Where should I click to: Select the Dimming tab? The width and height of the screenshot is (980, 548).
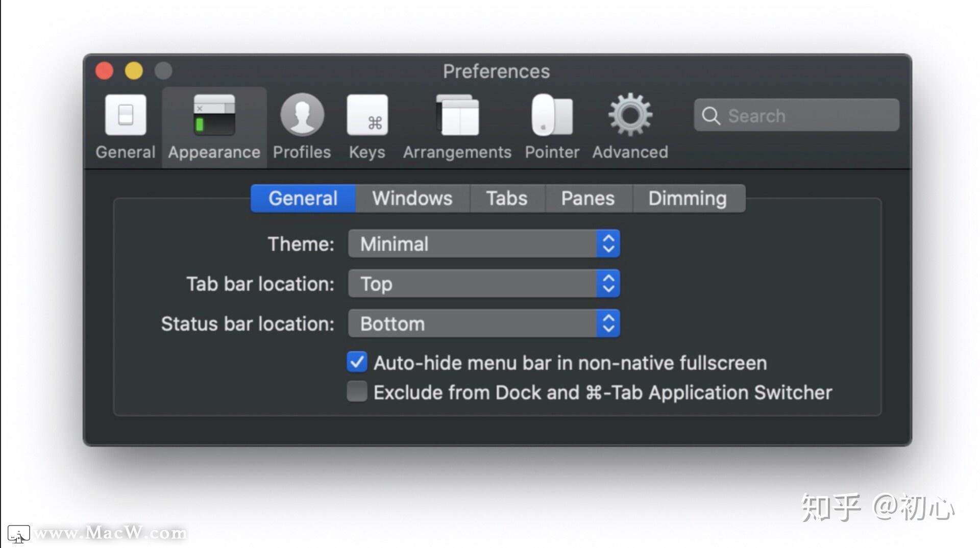pyautogui.click(x=688, y=198)
